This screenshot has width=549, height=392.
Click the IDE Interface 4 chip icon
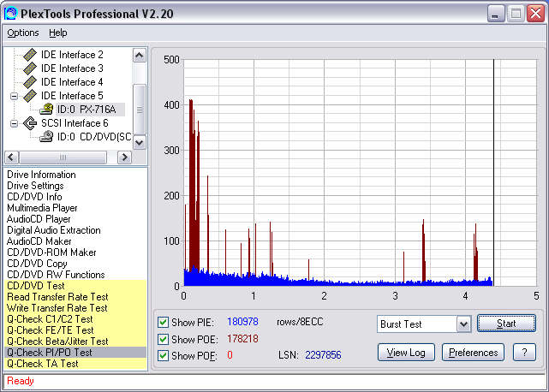(30, 82)
